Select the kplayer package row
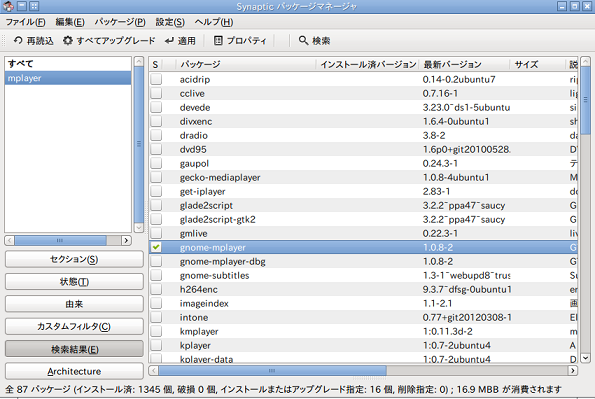This screenshot has height=399, width=595. 363,345
